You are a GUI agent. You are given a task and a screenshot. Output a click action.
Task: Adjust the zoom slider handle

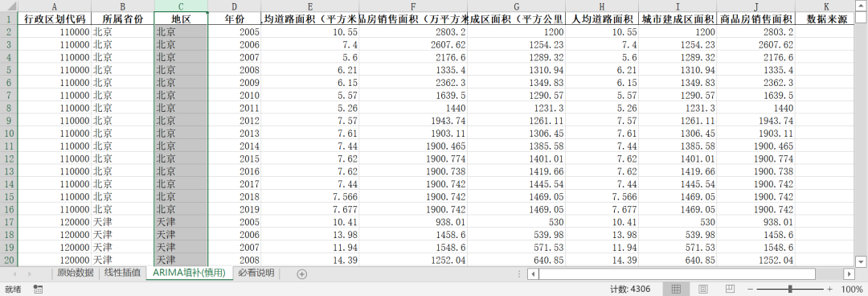click(x=790, y=290)
